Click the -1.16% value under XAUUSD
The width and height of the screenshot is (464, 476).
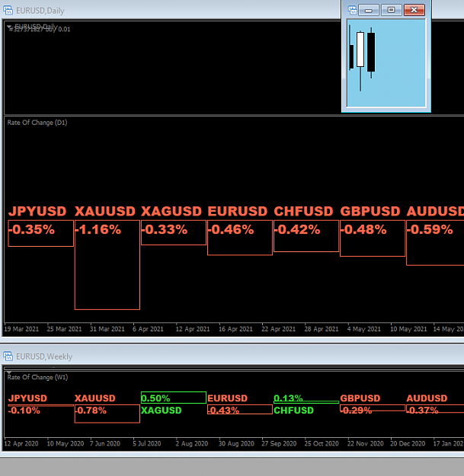[x=98, y=229]
